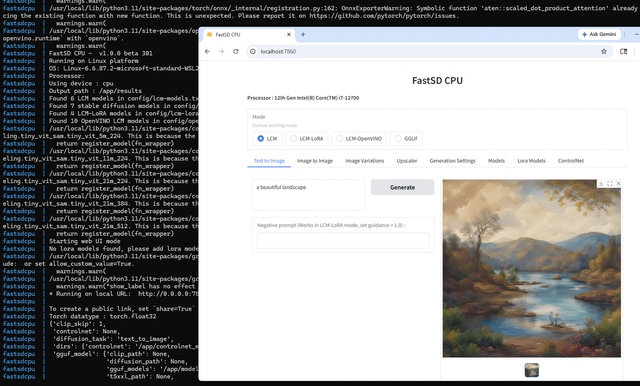Click terminal line 'Running on Linux platform'
640x386 pixels.
(93, 61)
